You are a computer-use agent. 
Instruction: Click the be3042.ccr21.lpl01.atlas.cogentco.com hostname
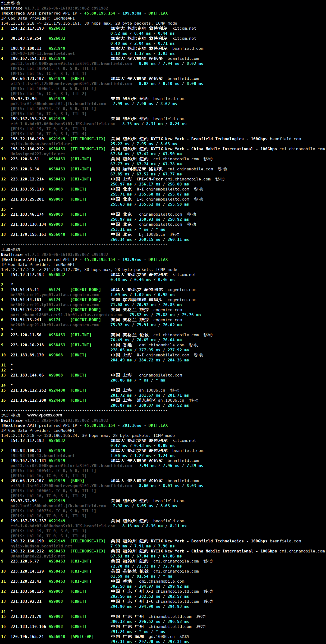[54, 305]
